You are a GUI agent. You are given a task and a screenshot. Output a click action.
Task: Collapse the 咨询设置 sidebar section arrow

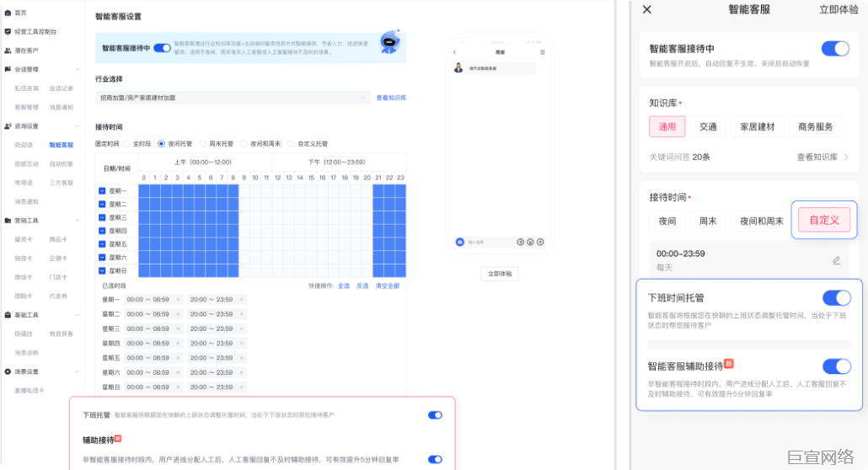tap(77, 126)
